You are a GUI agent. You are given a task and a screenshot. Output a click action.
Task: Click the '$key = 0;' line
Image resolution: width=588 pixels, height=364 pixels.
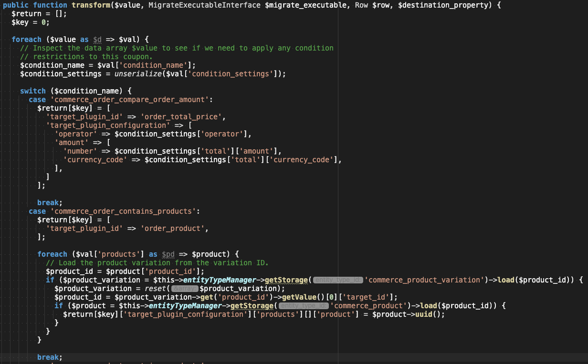(30, 23)
